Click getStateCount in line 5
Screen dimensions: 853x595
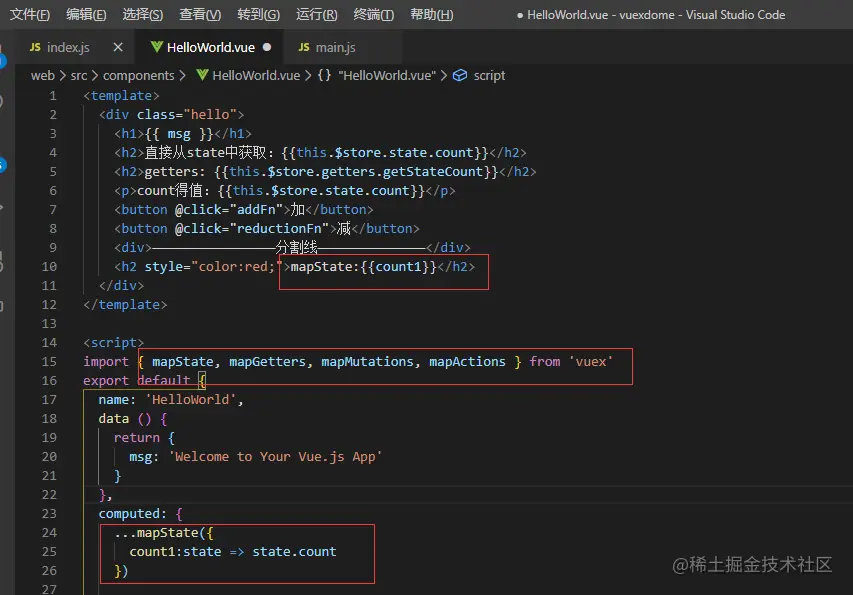[433, 172]
